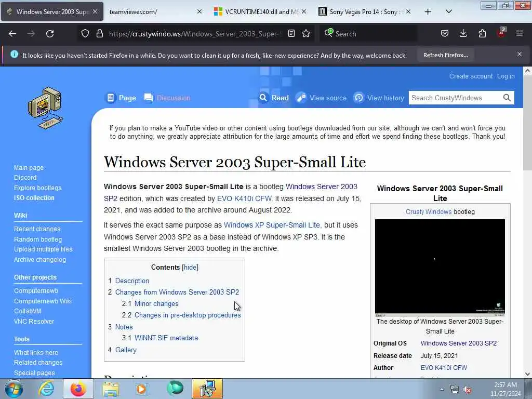Click the Create account link

coord(471,76)
